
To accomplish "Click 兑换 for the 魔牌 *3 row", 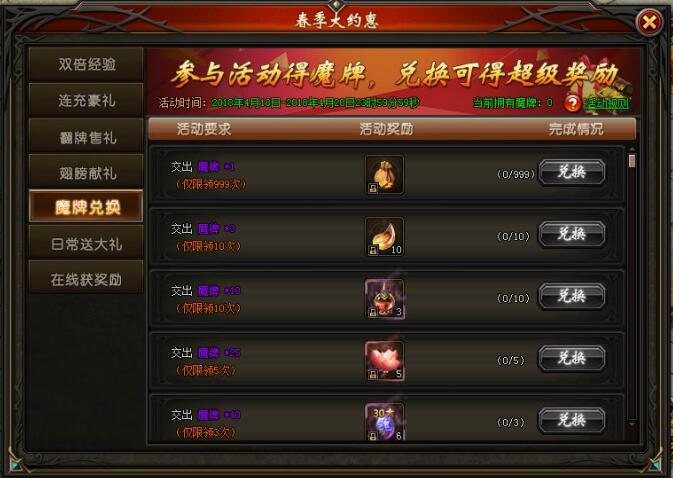I will point(572,234).
